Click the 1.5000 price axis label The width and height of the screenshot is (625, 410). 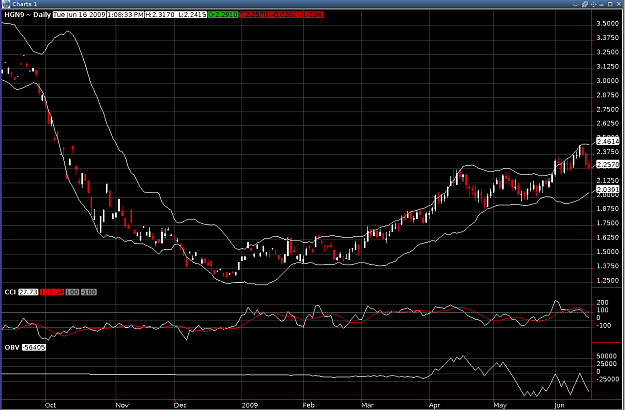607,251
